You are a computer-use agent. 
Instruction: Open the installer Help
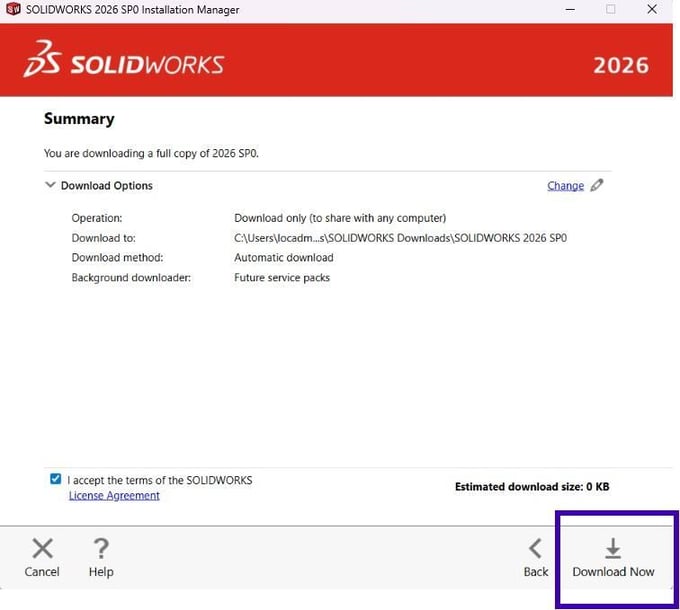(101, 558)
